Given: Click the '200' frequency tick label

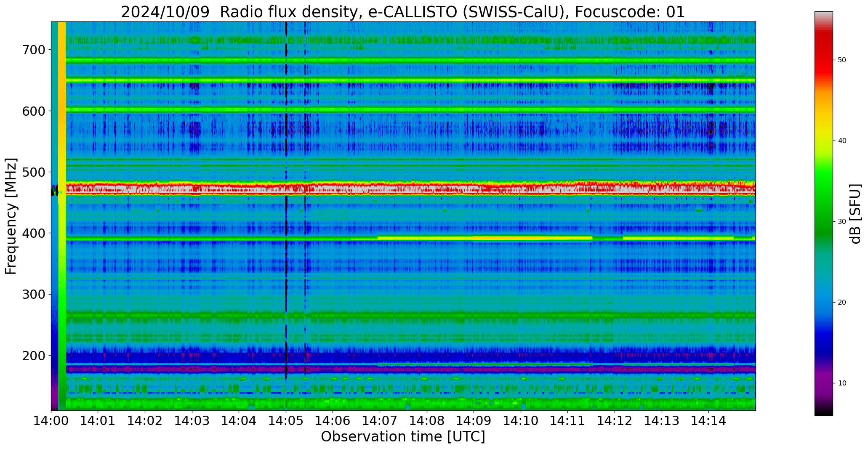Looking at the screenshot, I should (33, 355).
